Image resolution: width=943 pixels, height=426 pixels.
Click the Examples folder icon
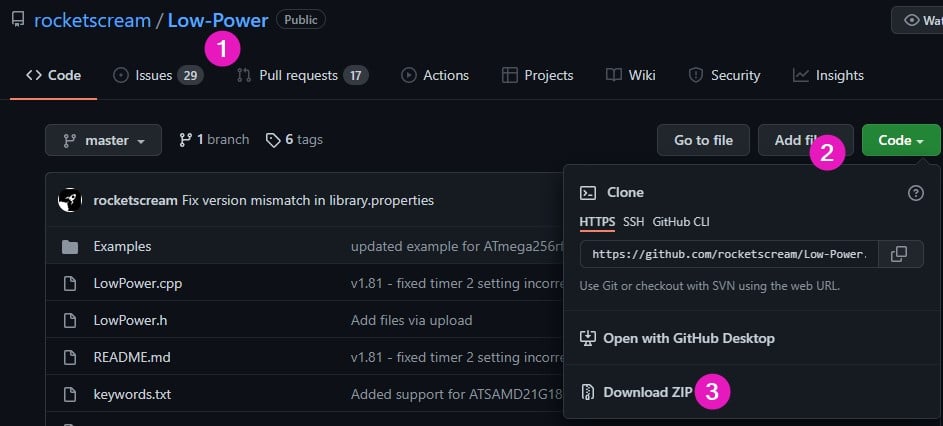70,247
